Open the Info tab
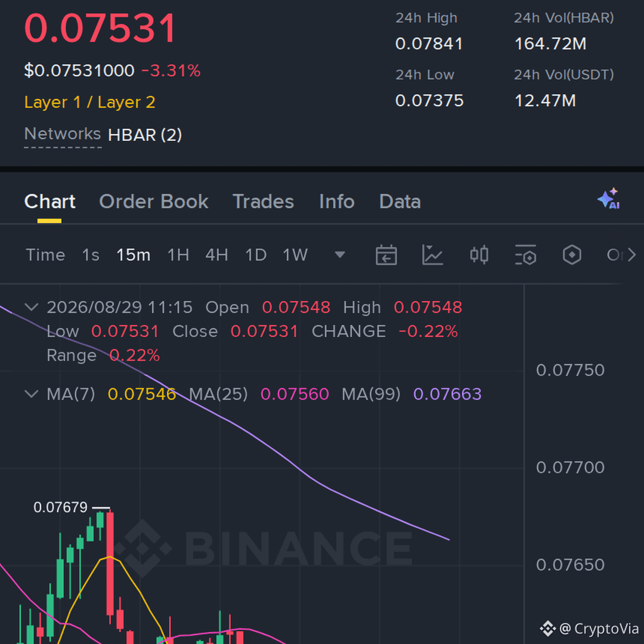Viewport: 644px width, 644px height. (x=337, y=202)
